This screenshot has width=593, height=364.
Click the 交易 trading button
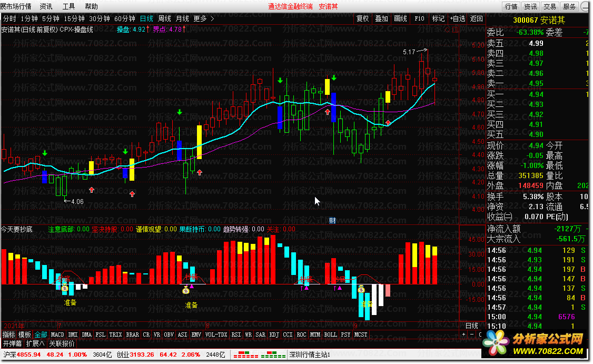click(x=549, y=6)
